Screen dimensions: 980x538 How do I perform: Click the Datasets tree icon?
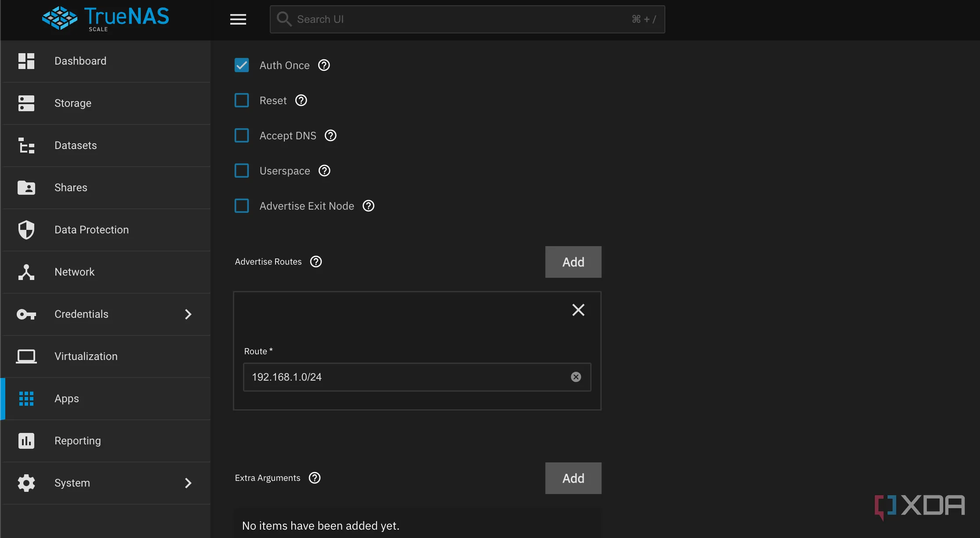click(x=26, y=145)
